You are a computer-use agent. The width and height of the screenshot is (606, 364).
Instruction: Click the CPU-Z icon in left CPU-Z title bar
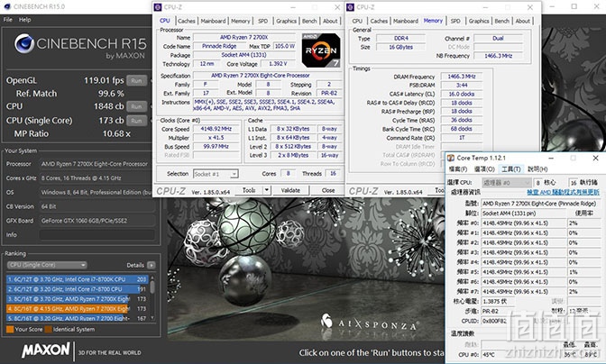point(158,7)
